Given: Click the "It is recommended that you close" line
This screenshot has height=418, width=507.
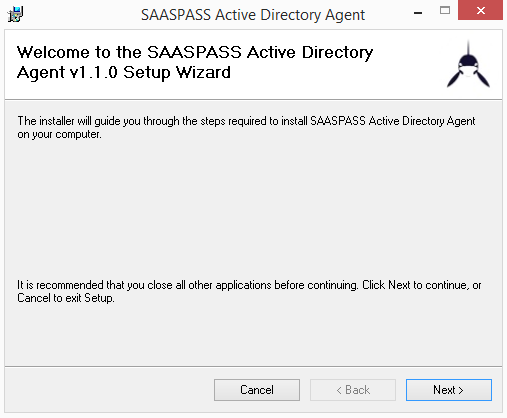Looking at the screenshot, I should click(x=249, y=285).
